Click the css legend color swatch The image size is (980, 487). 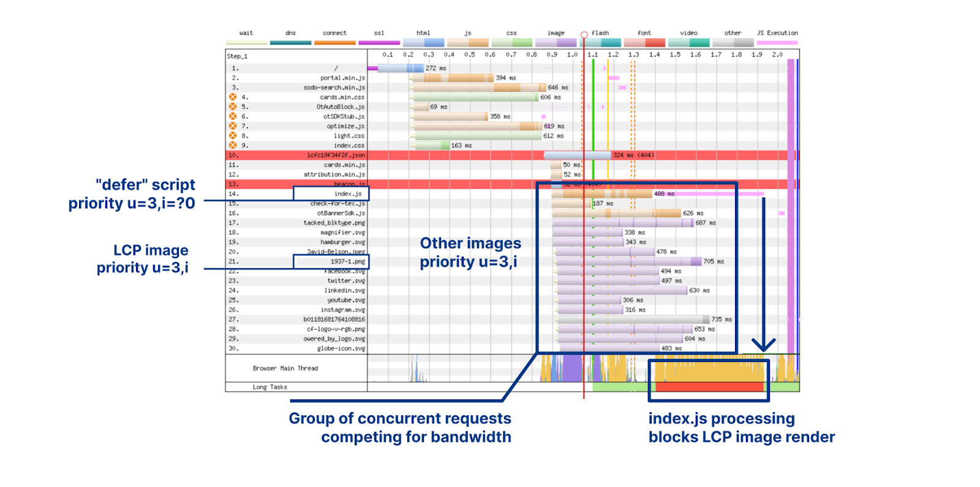point(512,43)
